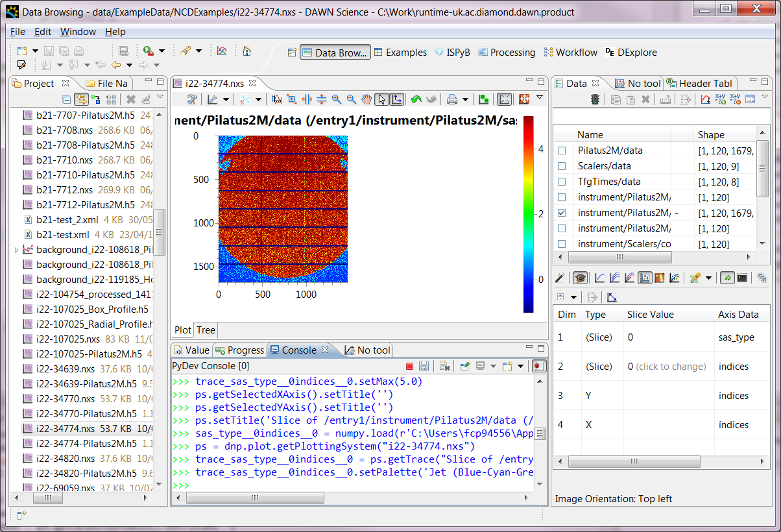Click the perform auto-scale box icon
This screenshot has height=532, width=781.
(292, 99)
